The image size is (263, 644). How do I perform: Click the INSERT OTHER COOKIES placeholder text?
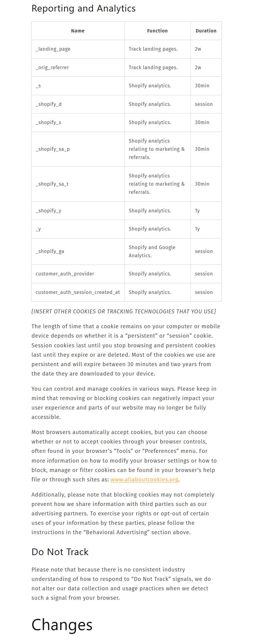(x=124, y=312)
